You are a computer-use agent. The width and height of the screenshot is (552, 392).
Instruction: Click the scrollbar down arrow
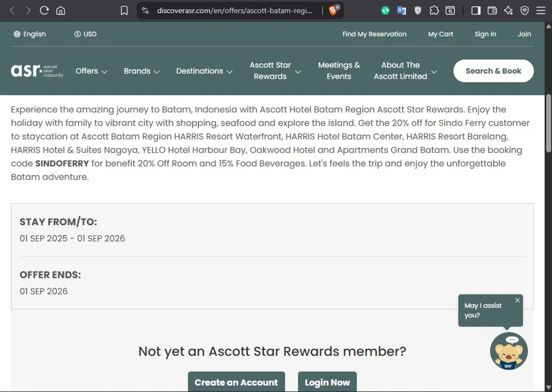pyautogui.click(x=548, y=387)
